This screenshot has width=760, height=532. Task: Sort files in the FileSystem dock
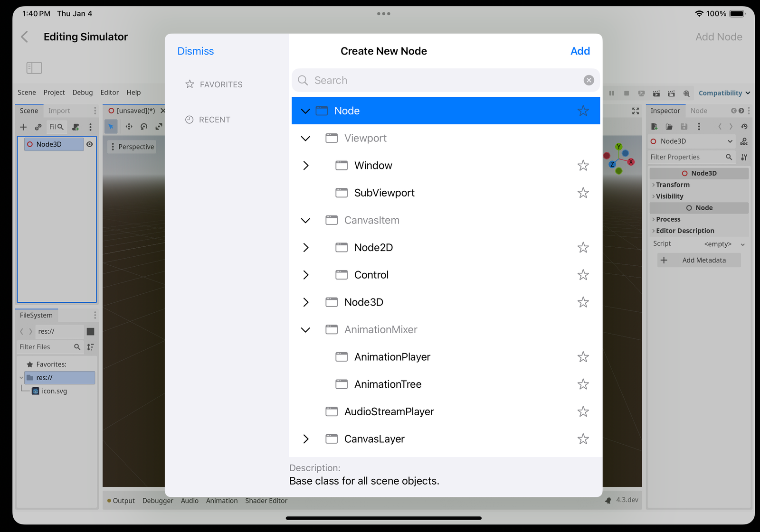pos(90,347)
